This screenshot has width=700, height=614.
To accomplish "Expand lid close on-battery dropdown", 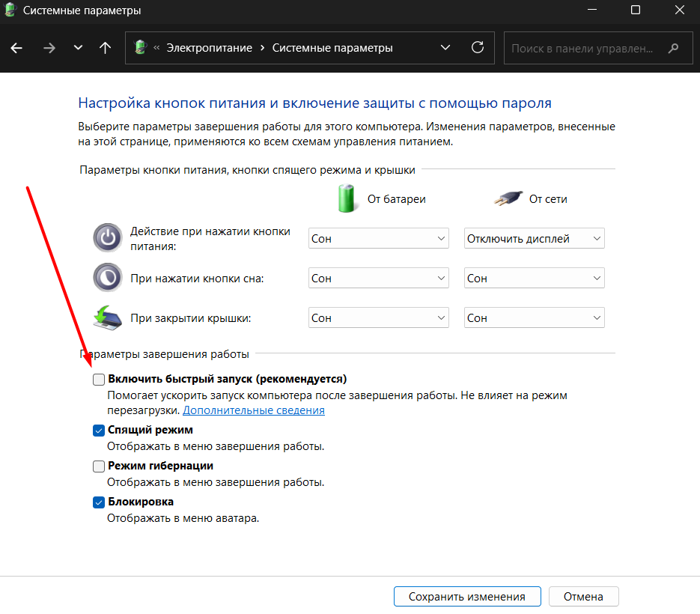I will coord(378,318).
